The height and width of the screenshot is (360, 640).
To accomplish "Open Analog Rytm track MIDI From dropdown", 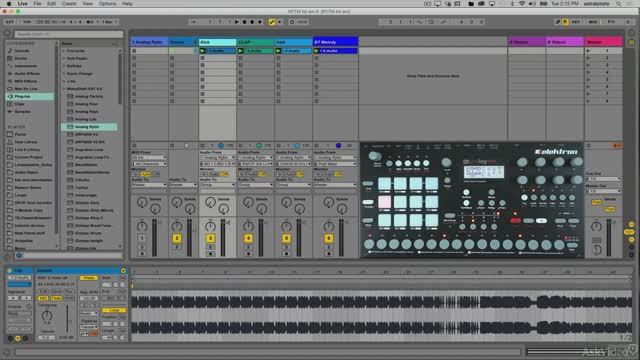I will point(149,158).
